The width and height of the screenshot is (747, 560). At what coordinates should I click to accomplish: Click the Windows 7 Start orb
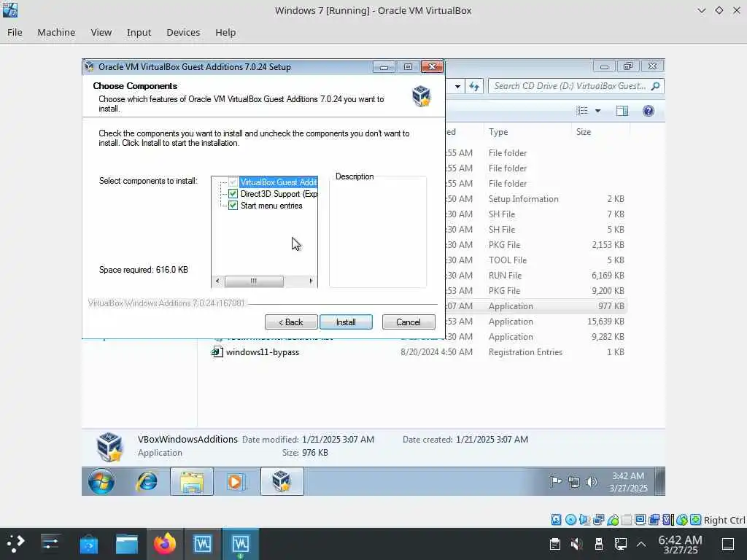101,481
